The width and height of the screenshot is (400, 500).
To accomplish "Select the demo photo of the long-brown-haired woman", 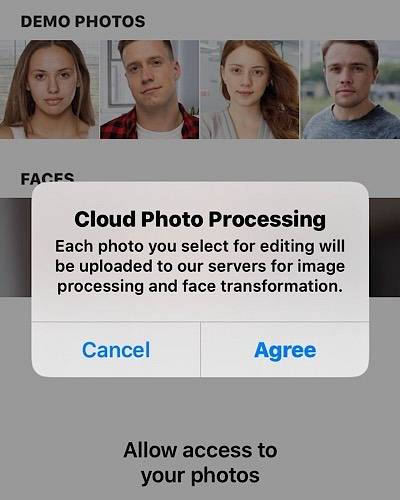I will (x=49, y=89).
